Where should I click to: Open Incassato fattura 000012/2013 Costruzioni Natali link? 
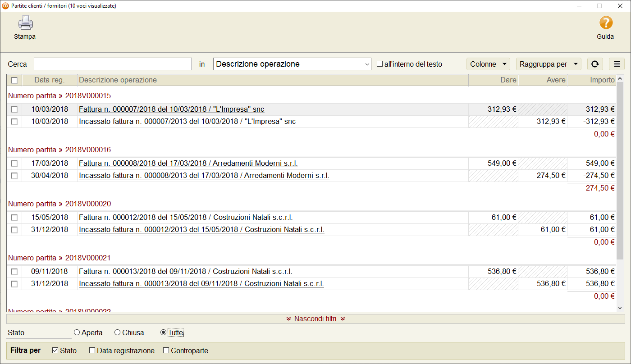click(201, 230)
